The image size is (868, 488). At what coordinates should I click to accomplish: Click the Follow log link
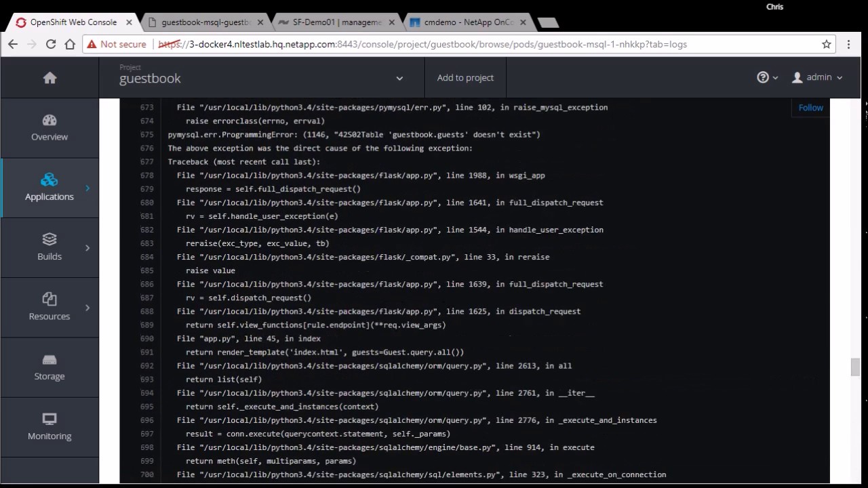pos(810,108)
